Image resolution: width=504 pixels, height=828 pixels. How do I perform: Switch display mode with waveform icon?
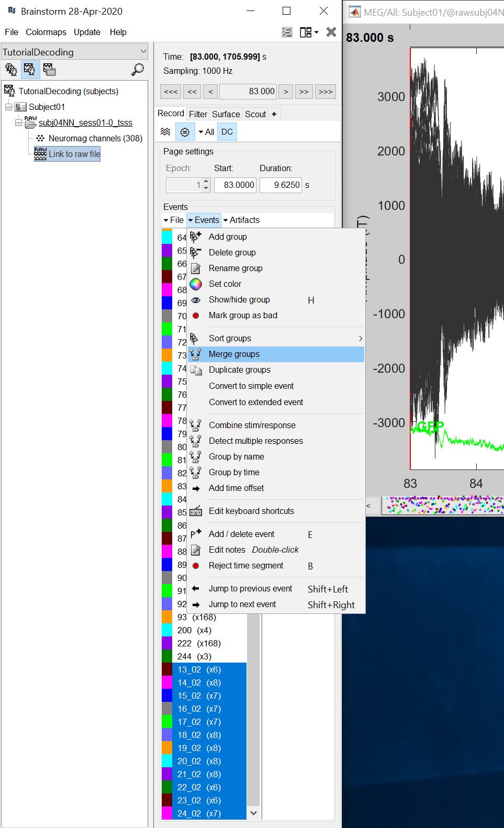pyautogui.click(x=165, y=132)
